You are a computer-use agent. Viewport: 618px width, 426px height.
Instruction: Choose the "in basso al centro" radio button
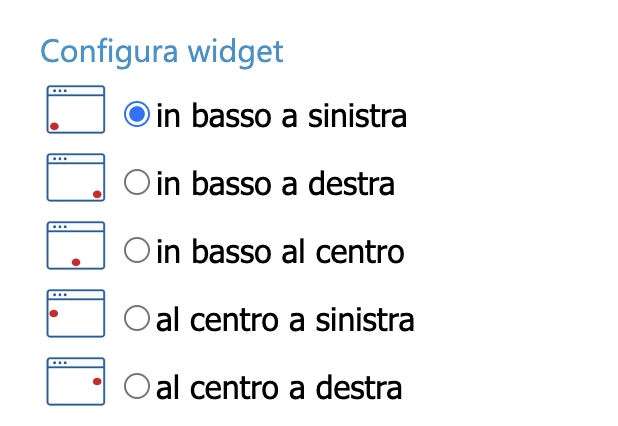point(137,250)
